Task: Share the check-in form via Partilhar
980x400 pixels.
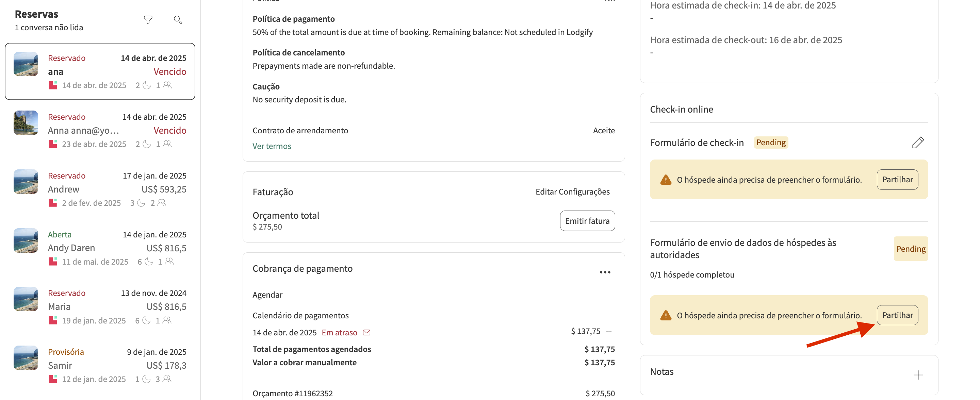Action: coord(897,180)
